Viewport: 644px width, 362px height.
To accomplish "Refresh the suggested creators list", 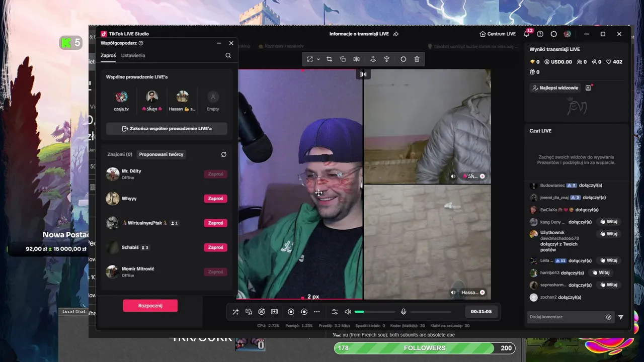I will (x=224, y=154).
